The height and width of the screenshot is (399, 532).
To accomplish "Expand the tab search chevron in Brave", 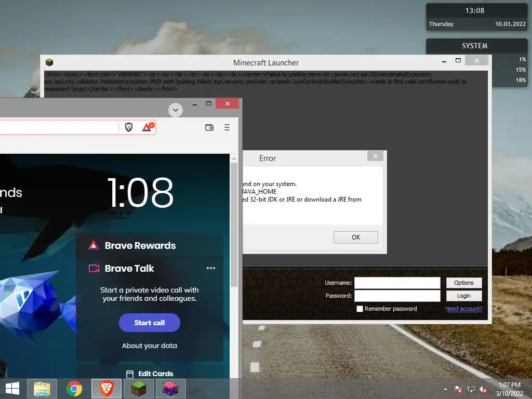I will tap(176, 110).
